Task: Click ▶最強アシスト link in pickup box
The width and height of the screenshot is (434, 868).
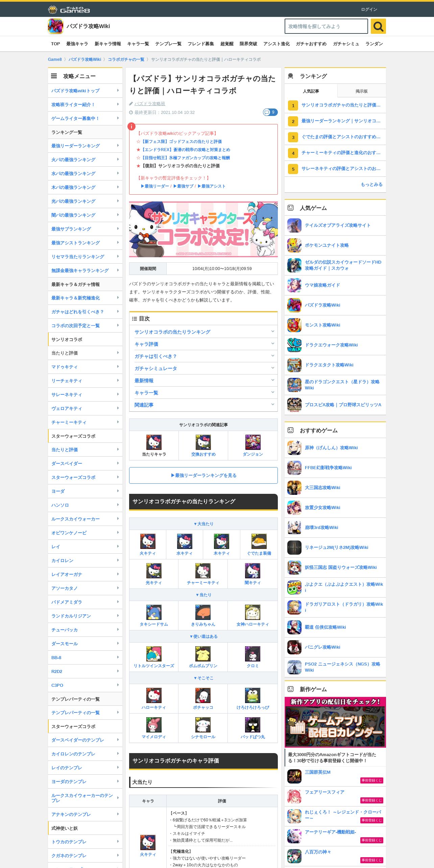Action: [212, 186]
